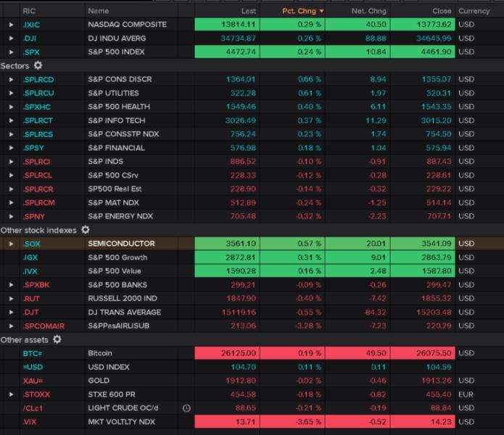Open the .SPLRCD RIC link

click(38, 79)
